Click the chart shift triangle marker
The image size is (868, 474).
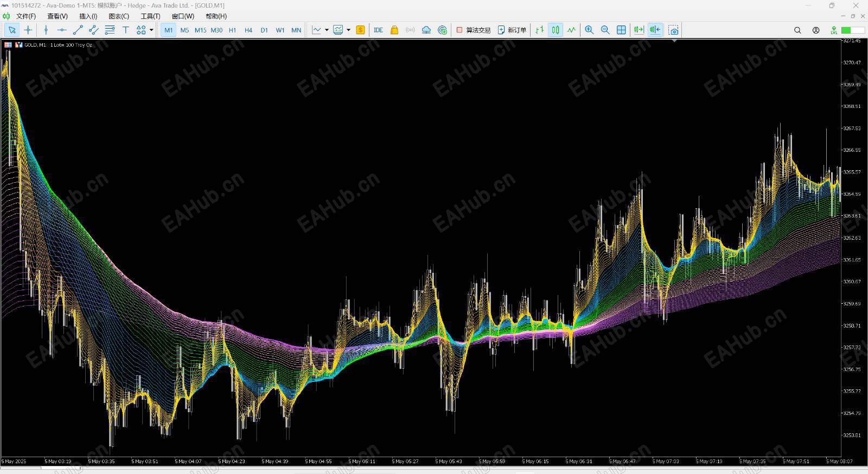click(674, 41)
